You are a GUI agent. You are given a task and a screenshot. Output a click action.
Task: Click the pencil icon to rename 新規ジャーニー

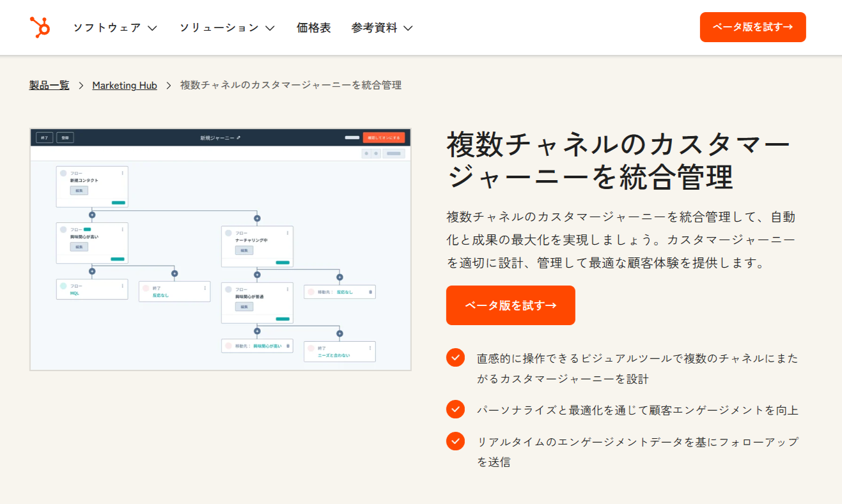tap(238, 139)
